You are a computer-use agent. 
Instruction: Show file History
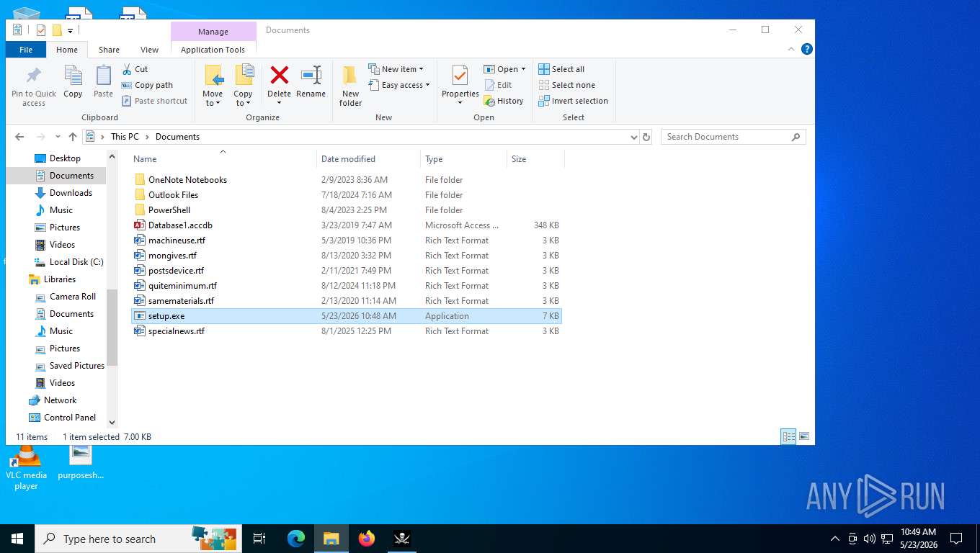tap(504, 101)
